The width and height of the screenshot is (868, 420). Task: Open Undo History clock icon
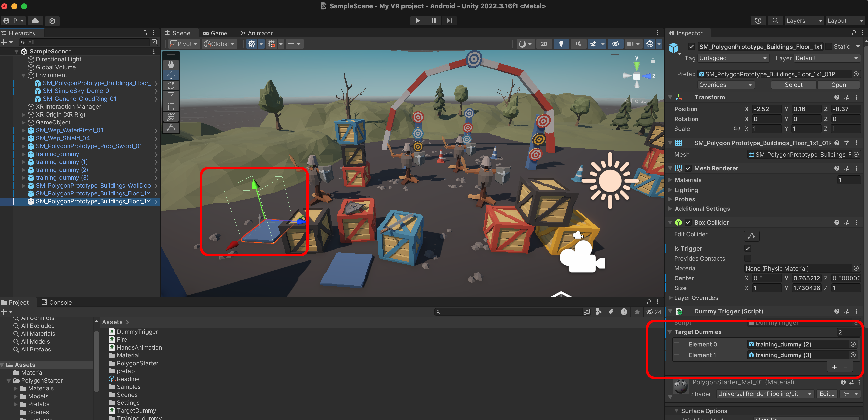(x=758, y=20)
